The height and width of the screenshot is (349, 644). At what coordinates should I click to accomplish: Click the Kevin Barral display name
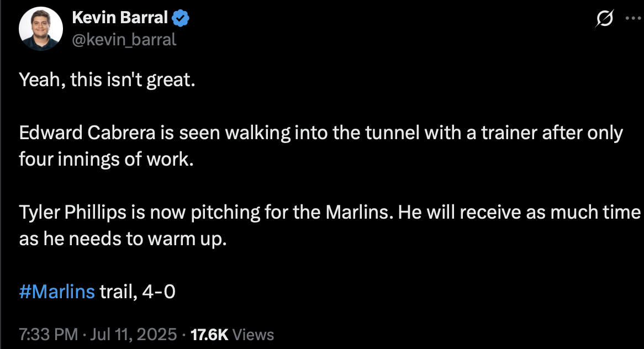pyautogui.click(x=120, y=18)
